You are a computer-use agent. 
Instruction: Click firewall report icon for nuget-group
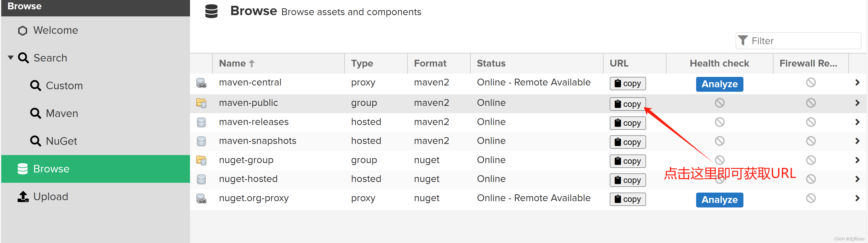click(811, 160)
